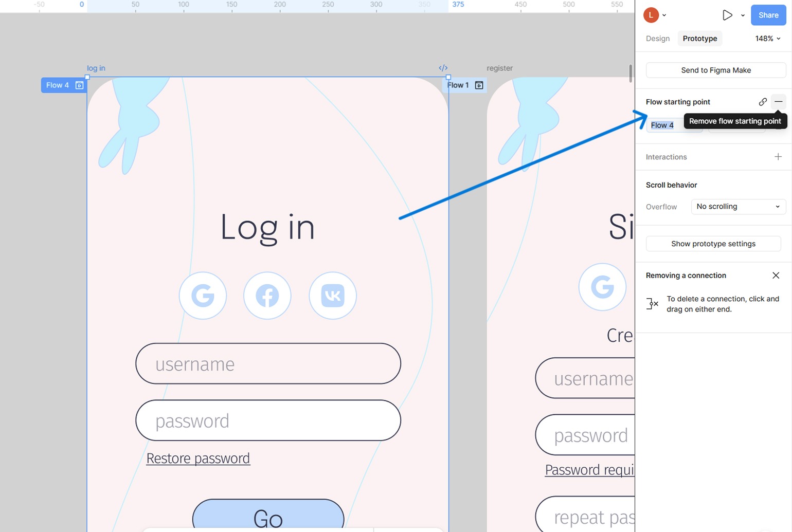Click the VK icon on Log in frame
The height and width of the screenshot is (532, 792).
pos(333,296)
